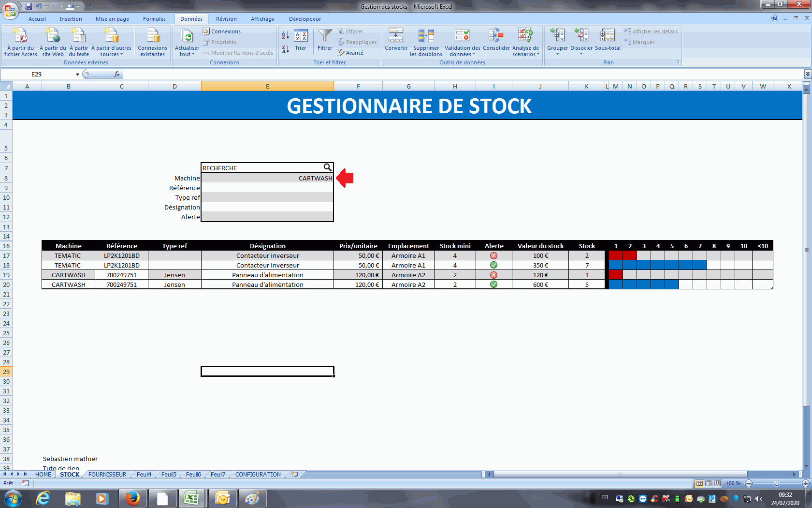This screenshot has height=508, width=812.
Task: Click Zoom Out minus button
Action: (749, 483)
